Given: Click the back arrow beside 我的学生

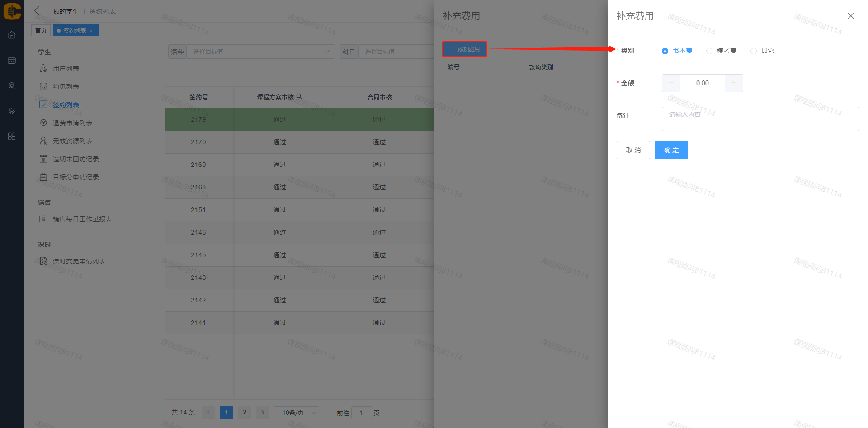Looking at the screenshot, I should point(37,11).
